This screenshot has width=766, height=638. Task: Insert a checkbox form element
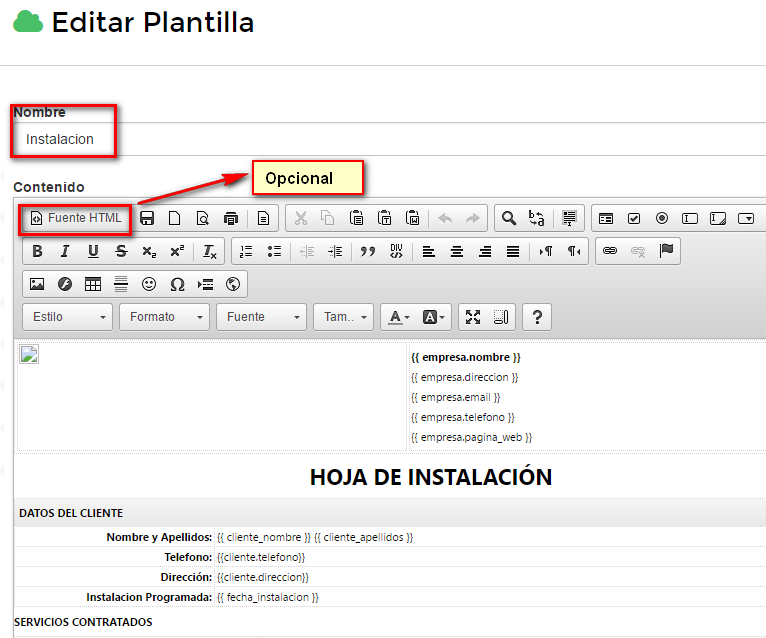click(634, 218)
